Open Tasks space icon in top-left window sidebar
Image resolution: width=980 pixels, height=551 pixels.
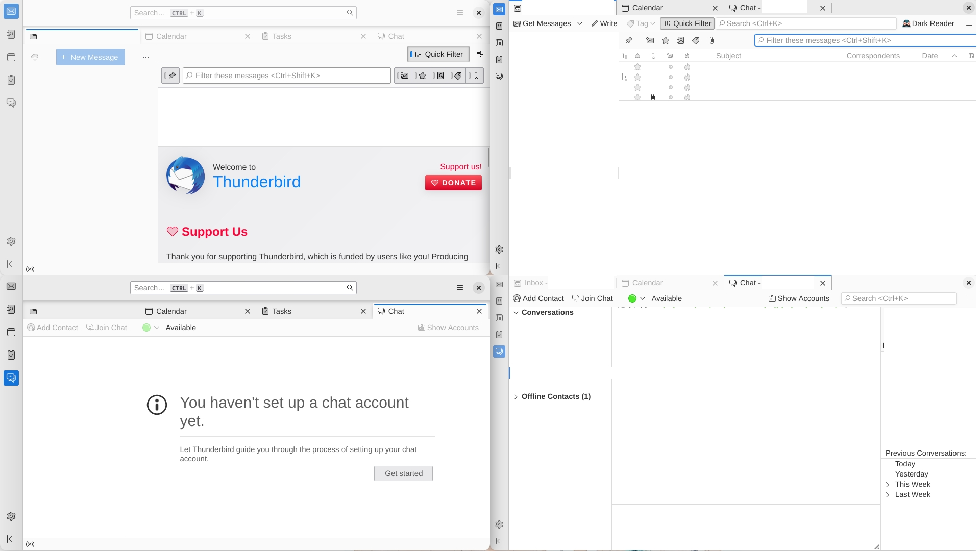point(11,80)
